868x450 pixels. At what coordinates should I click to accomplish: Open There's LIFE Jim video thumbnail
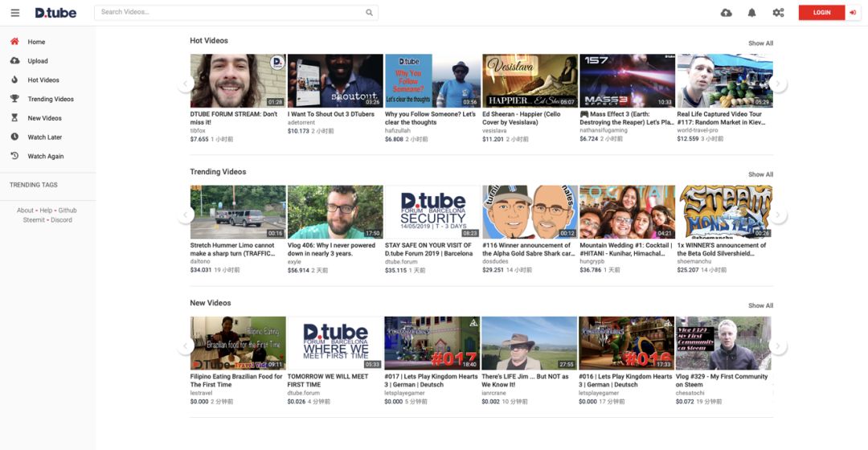click(529, 343)
